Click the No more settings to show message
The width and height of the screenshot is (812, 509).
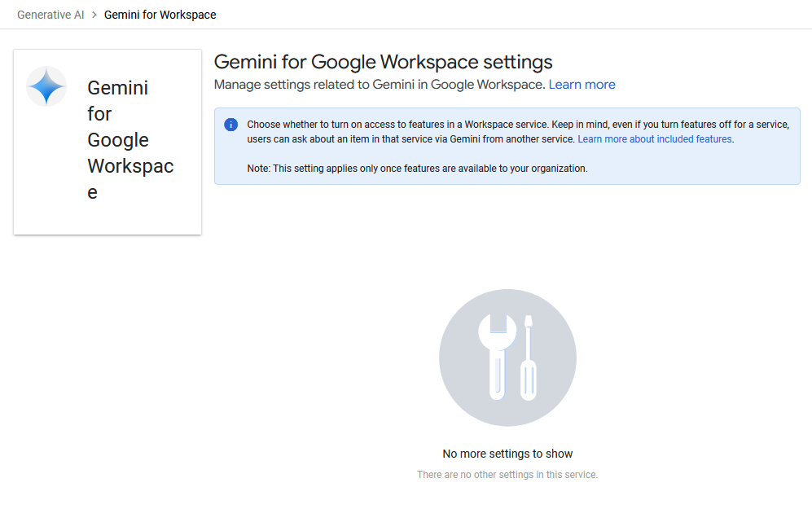(x=507, y=454)
